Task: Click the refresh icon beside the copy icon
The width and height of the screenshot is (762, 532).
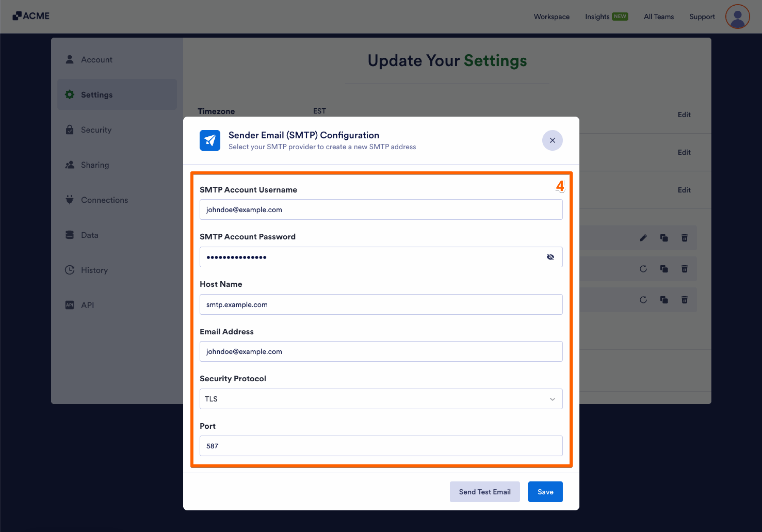Action: coord(643,269)
